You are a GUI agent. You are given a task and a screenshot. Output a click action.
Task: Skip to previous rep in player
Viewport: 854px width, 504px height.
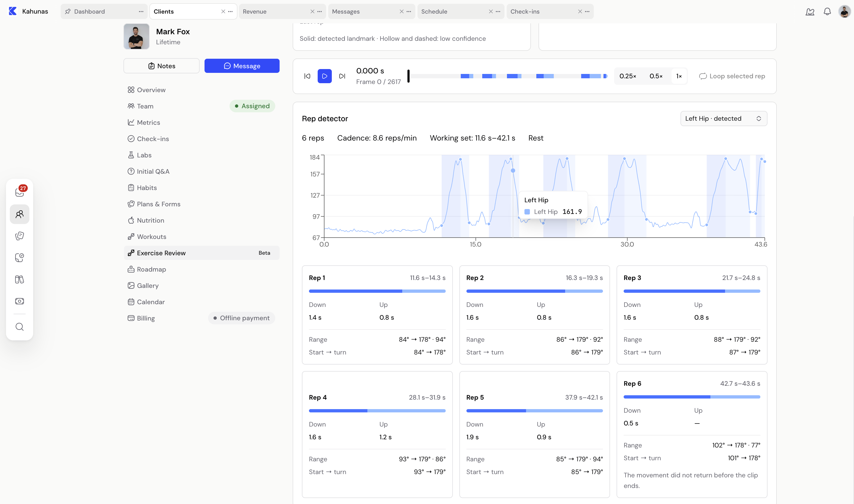click(307, 76)
